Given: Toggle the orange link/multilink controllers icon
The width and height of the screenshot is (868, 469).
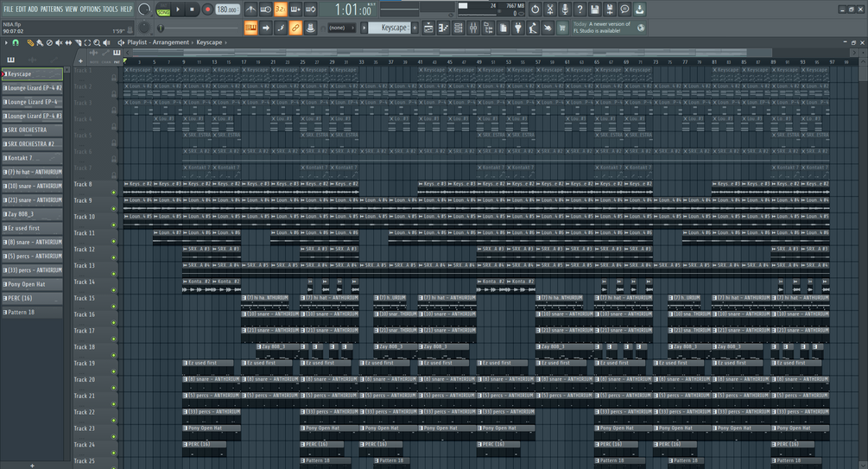Looking at the screenshot, I should [x=295, y=28].
